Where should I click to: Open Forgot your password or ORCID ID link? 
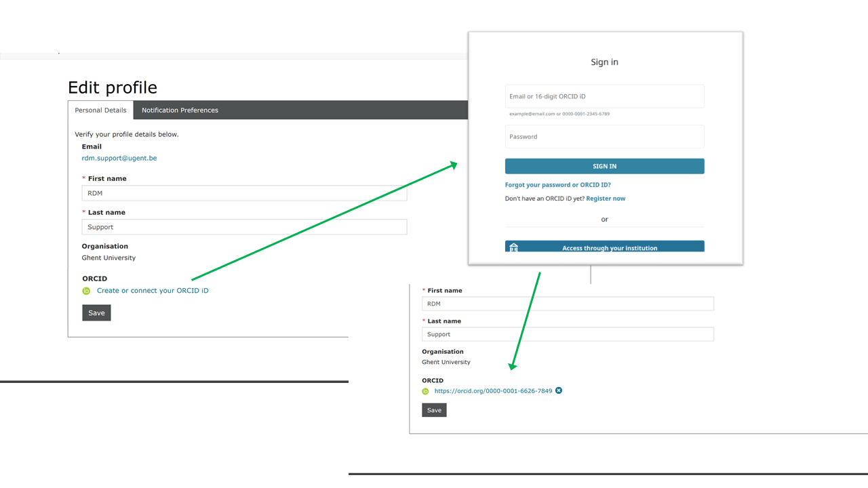tap(557, 184)
